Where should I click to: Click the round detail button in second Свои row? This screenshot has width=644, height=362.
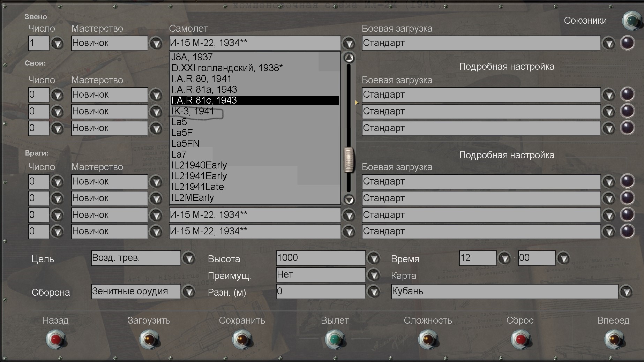coord(627,111)
